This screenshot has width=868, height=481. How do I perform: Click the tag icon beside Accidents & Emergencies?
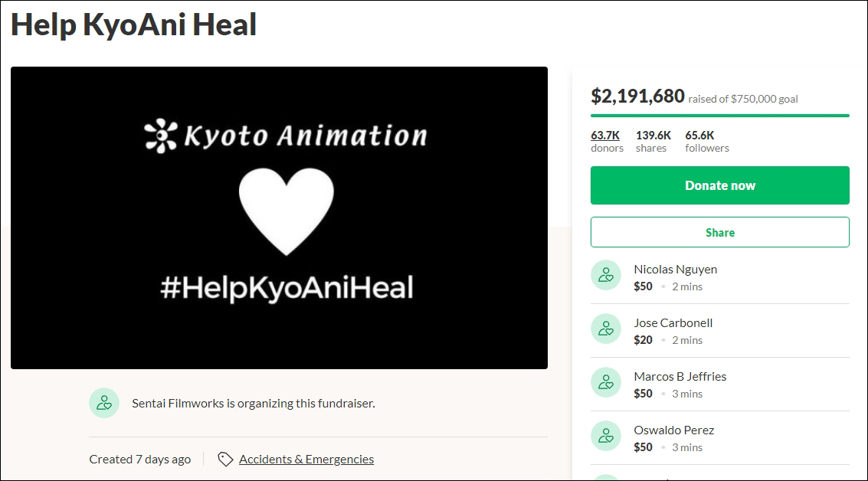point(225,460)
